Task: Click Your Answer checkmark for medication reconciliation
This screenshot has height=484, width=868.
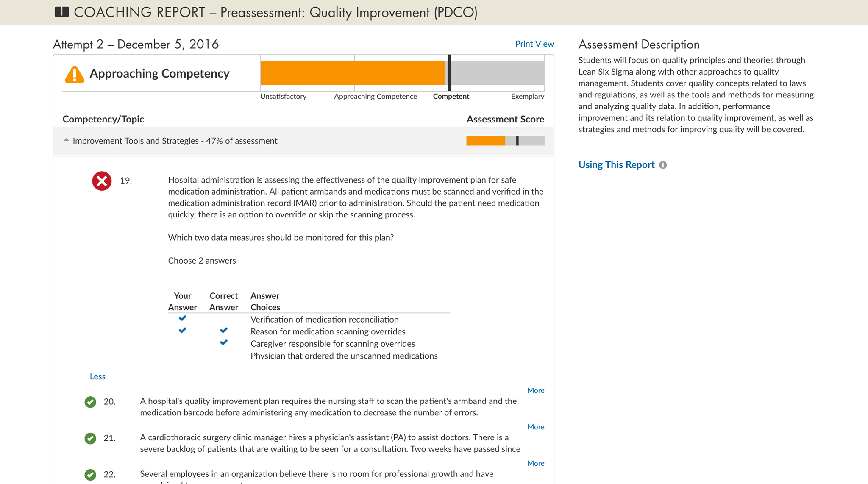Action: [183, 318]
